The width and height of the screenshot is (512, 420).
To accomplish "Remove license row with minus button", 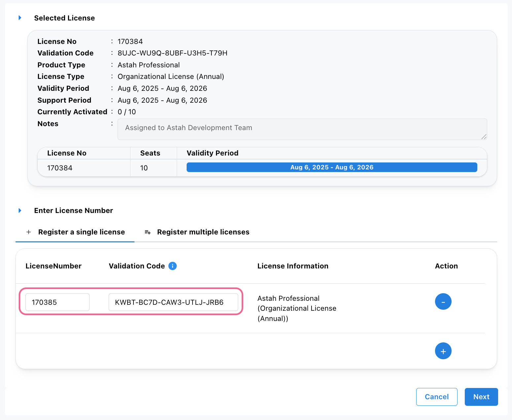I will (443, 301).
